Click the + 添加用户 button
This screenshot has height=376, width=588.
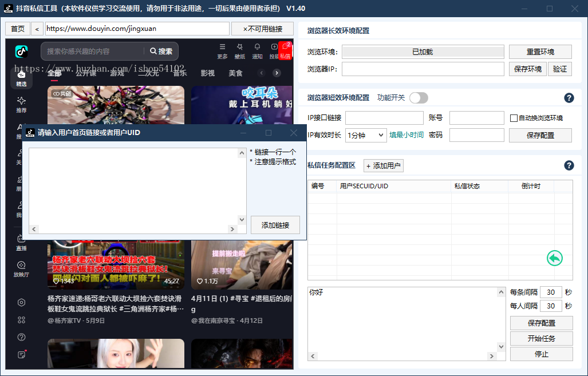point(384,166)
